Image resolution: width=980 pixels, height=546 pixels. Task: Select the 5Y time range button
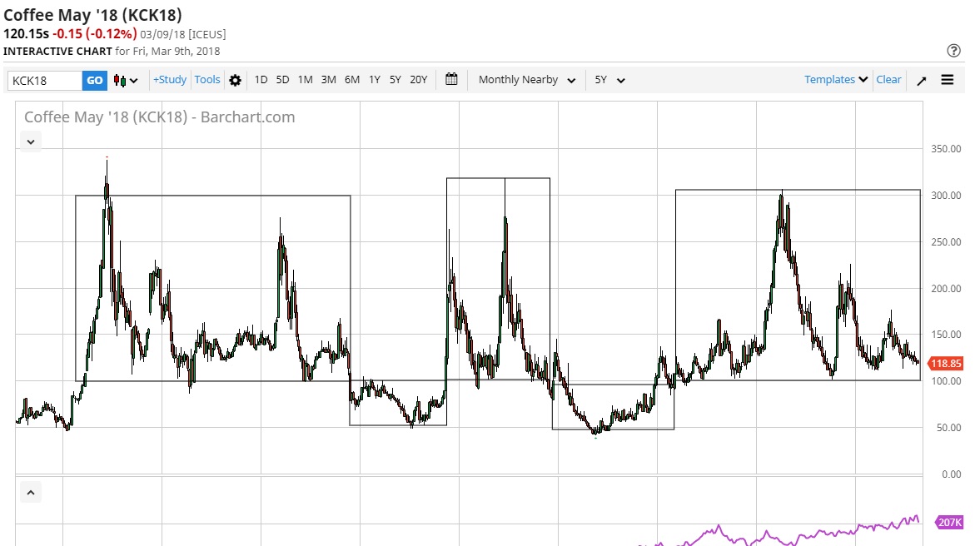point(395,79)
